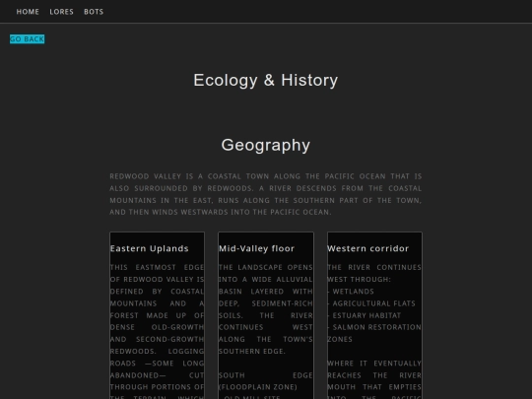Click the South Edge (Floodplain Zone) text
The height and width of the screenshot is (399, 532).
[x=266, y=381]
